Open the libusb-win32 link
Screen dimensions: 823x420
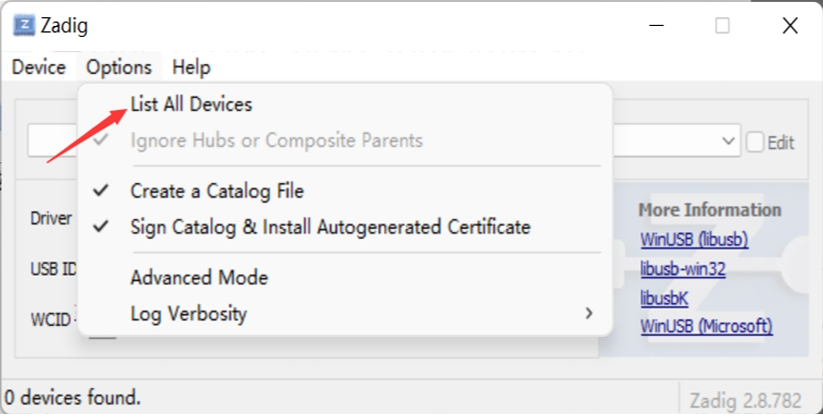(x=683, y=269)
